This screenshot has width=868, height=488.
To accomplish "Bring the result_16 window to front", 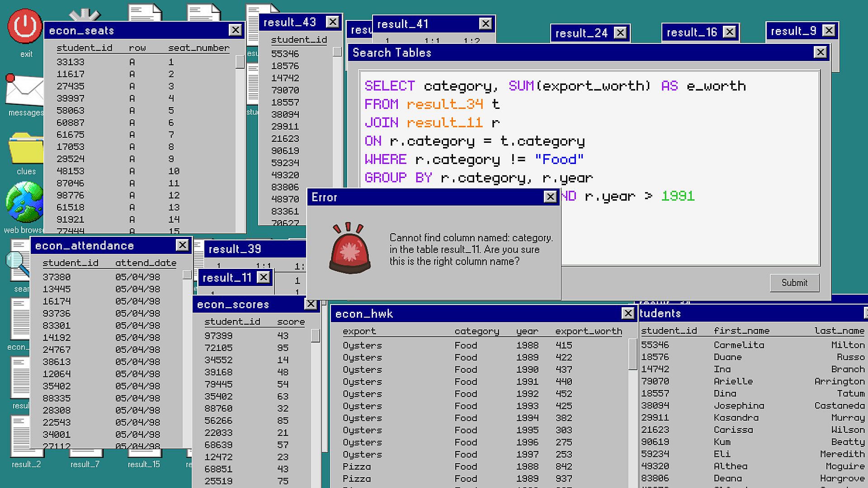I will click(692, 33).
